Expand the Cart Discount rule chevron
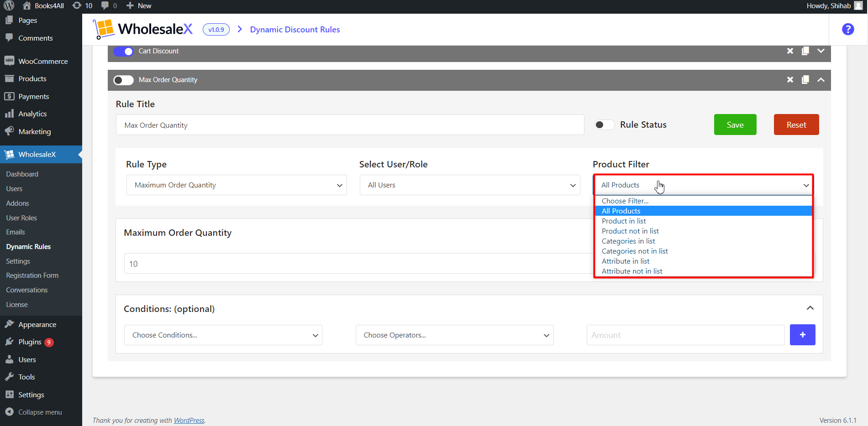This screenshot has width=868, height=426. coord(821,51)
